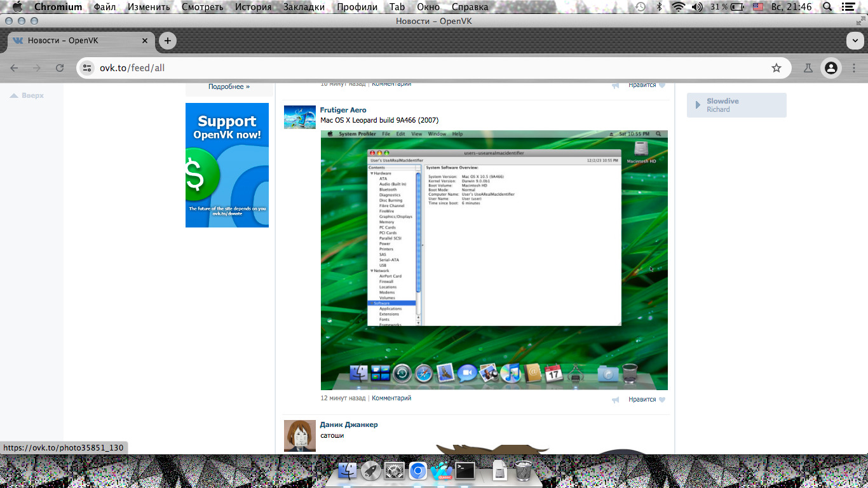
Task: Open the Смотреть menu
Action: [x=203, y=7]
